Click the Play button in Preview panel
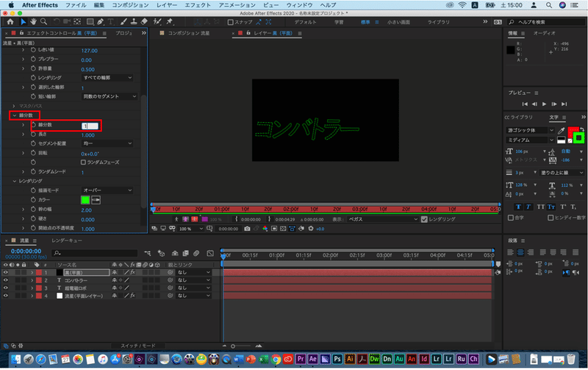 pos(544,104)
